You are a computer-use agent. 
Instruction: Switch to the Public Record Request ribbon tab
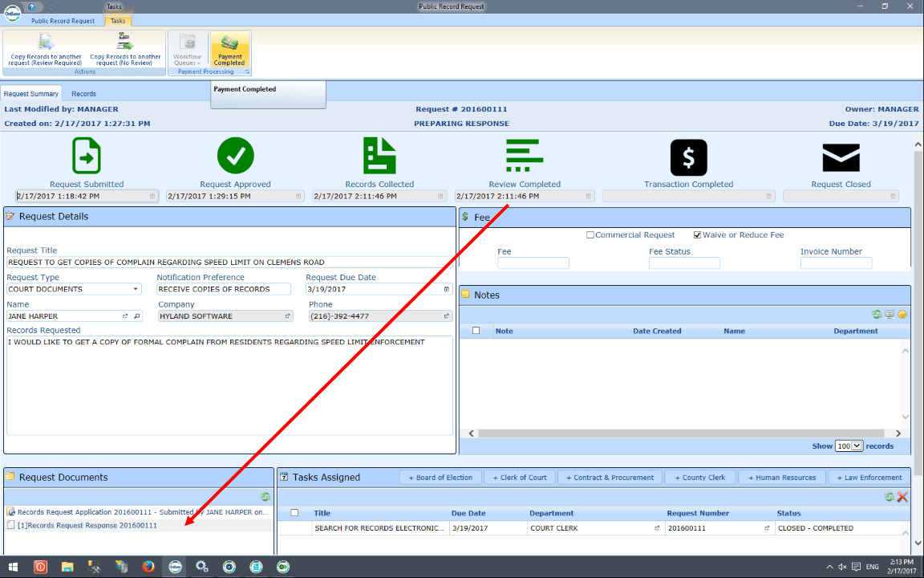(x=63, y=21)
